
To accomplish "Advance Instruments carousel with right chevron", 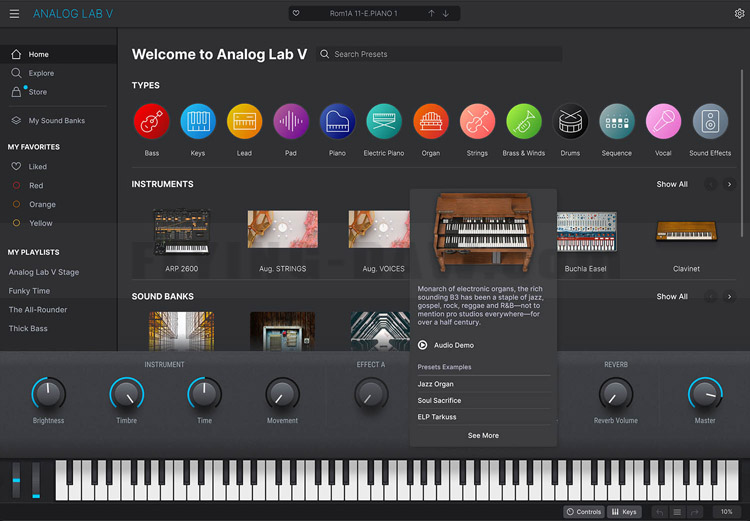I will tap(729, 184).
